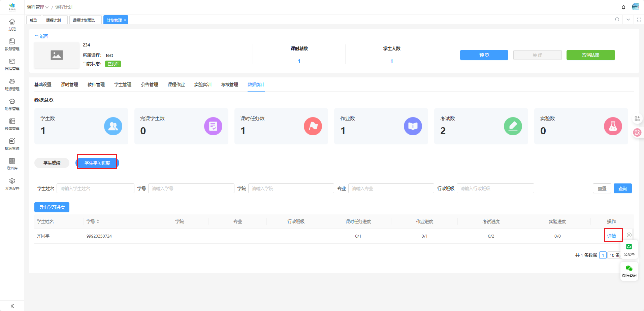Open 批阅管理 sidebar icon
The width and height of the screenshot is (644, 311).
[x=12, y=144]
